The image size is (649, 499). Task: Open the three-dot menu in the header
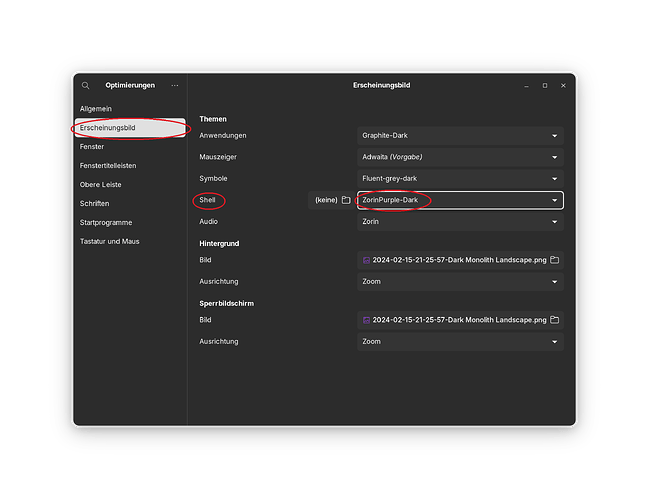tap(175, 86)
